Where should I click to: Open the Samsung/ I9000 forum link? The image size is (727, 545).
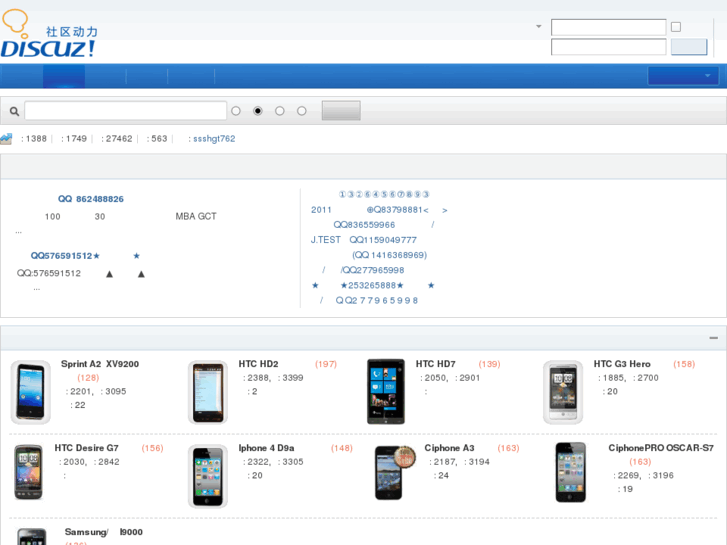pyautogui.click(x=104, y=532)
